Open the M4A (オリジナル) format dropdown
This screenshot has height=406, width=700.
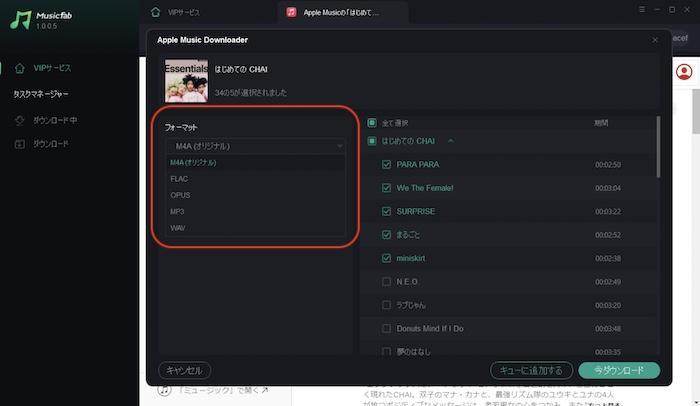256,146
